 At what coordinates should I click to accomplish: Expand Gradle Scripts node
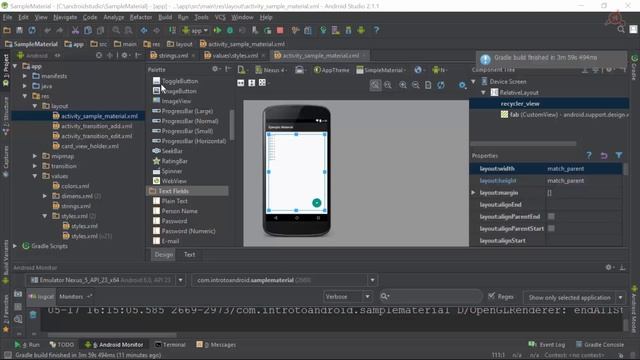coord(15,246)
